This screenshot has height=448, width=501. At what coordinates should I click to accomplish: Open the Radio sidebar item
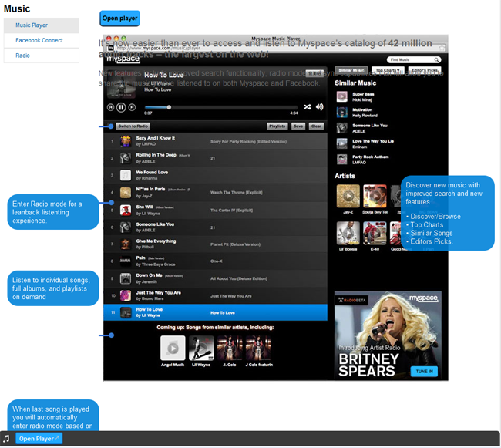pyautogui.click(x=41, y=56)
